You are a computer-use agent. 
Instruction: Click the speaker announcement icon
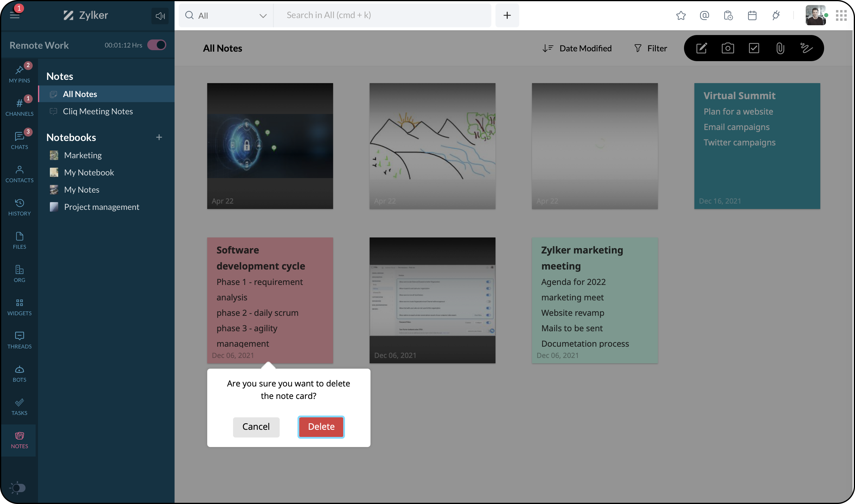pos(160,16)
